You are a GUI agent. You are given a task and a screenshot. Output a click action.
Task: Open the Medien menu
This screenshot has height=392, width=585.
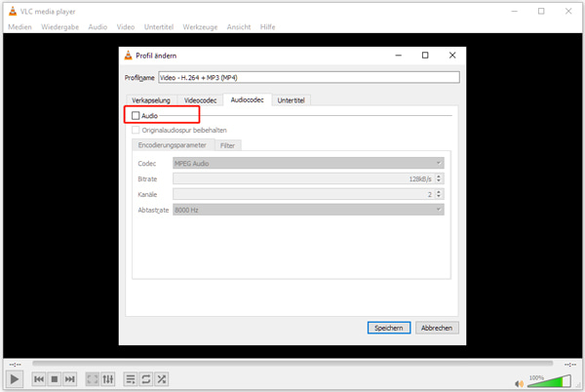pyautogui.click(x=19, y=27)
